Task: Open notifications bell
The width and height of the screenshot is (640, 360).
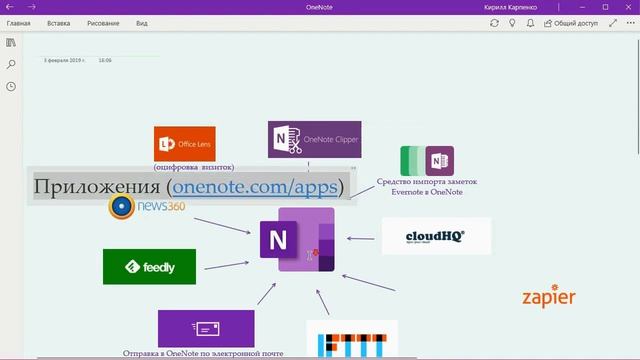Action: point(530,23)
